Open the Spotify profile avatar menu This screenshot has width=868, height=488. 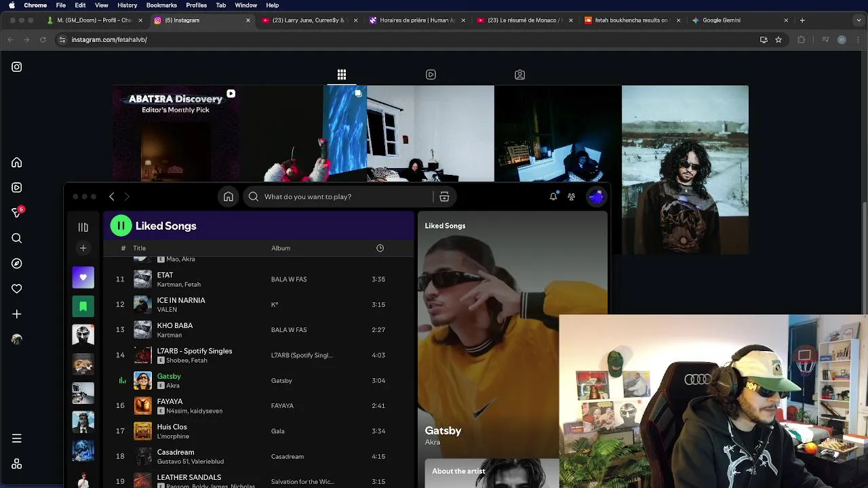tap(596, 197)
